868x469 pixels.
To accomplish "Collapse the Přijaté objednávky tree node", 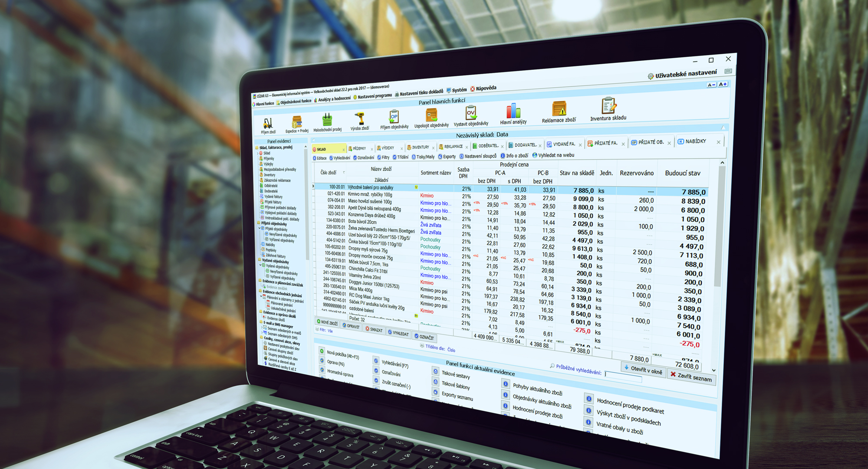I will tap(260, 228).
